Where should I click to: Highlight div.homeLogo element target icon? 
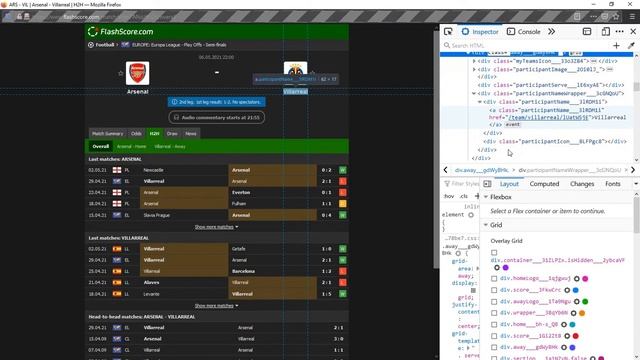click(x=577, y=279)
